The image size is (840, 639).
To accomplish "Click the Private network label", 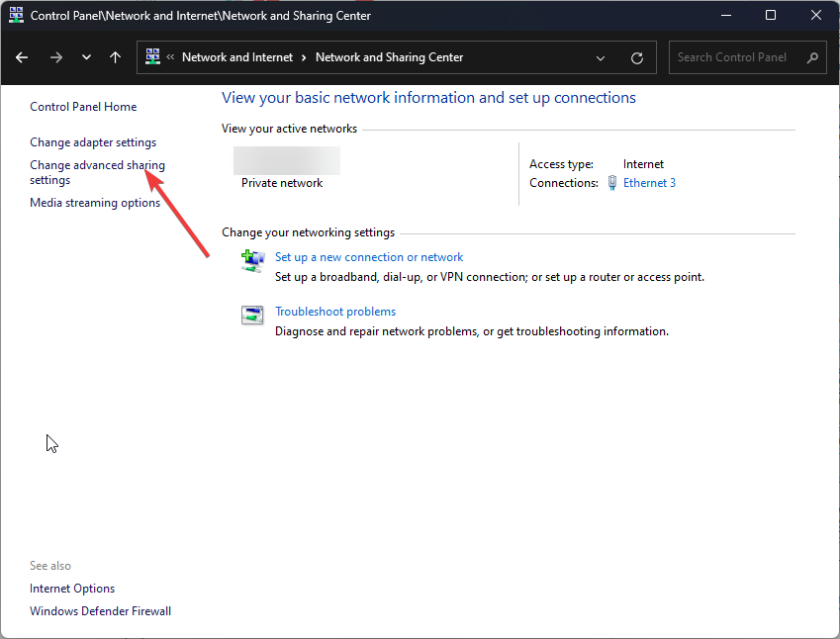I will pyautogui.click(x=282, y=183).
